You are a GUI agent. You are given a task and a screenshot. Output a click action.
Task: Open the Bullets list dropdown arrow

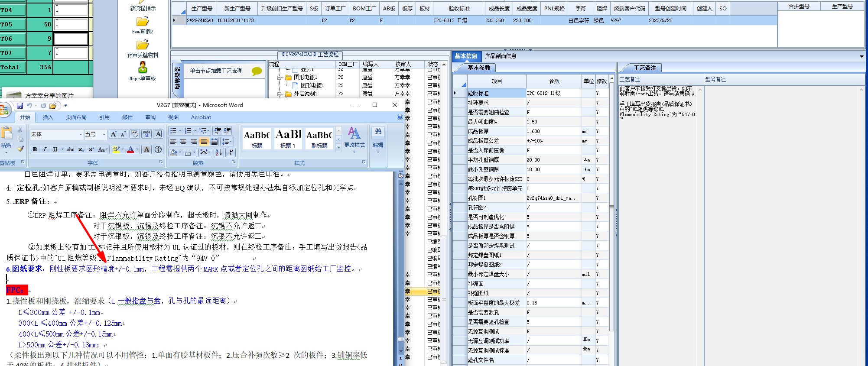click(x=180, y=130)
